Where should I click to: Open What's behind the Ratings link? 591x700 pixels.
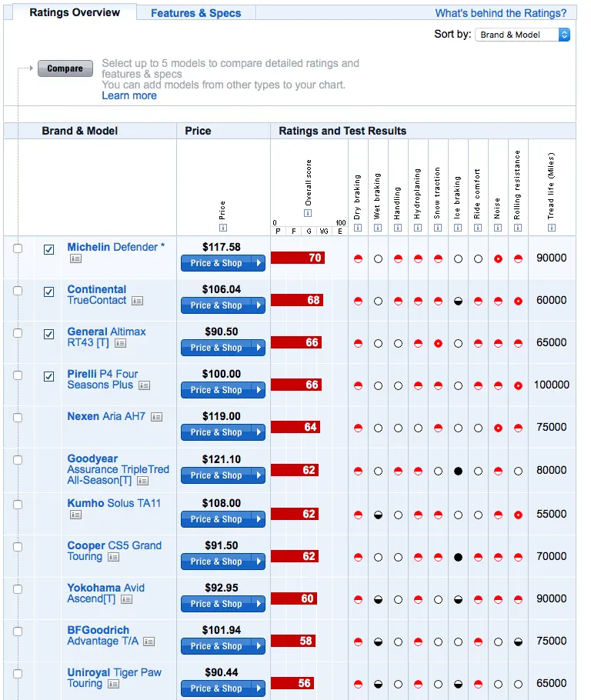[500, 13]
